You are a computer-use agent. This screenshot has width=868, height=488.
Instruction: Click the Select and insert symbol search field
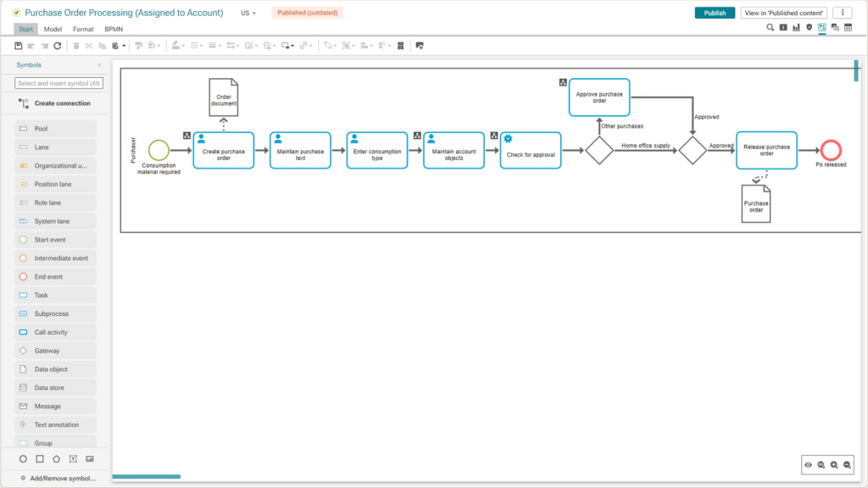pyautogui.click(x=59, y=83)
